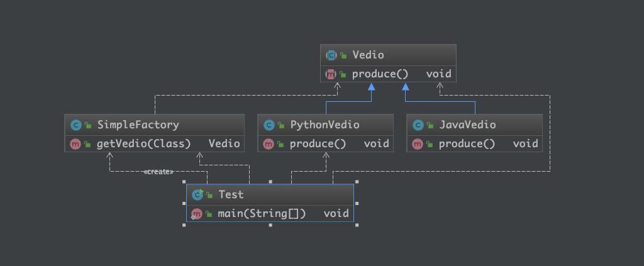Click the SimpleFactory class icon

(75, 125)
